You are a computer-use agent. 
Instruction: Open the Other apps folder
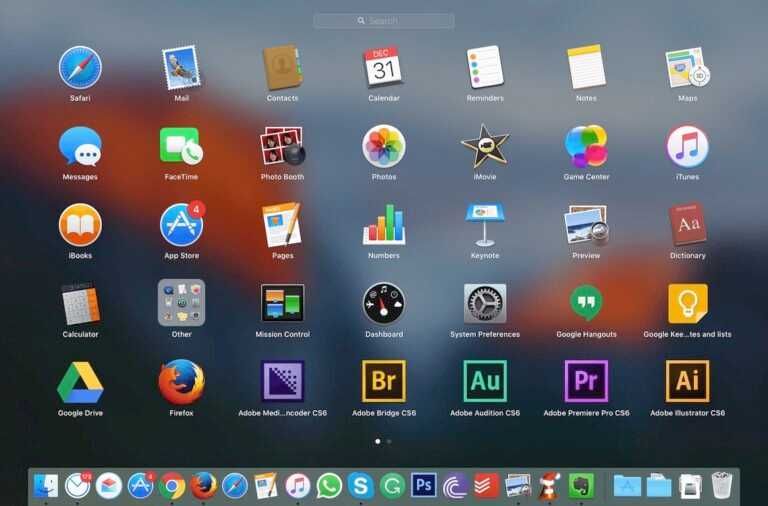coord(181,303)
